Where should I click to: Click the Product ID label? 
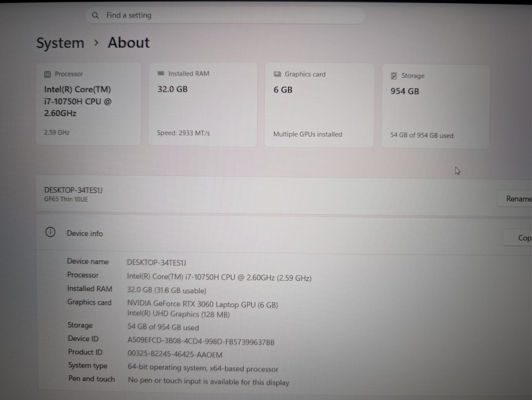click(85, 352)
